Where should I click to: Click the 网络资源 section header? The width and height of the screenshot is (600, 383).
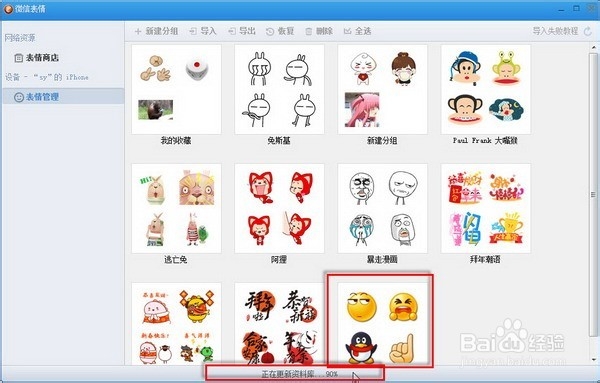(20, 38)
